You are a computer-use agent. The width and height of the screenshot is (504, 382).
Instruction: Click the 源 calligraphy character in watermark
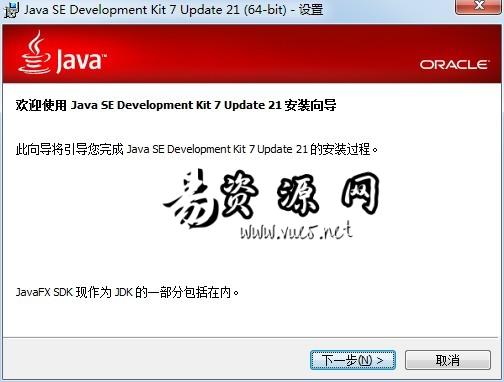coord(297,195)
